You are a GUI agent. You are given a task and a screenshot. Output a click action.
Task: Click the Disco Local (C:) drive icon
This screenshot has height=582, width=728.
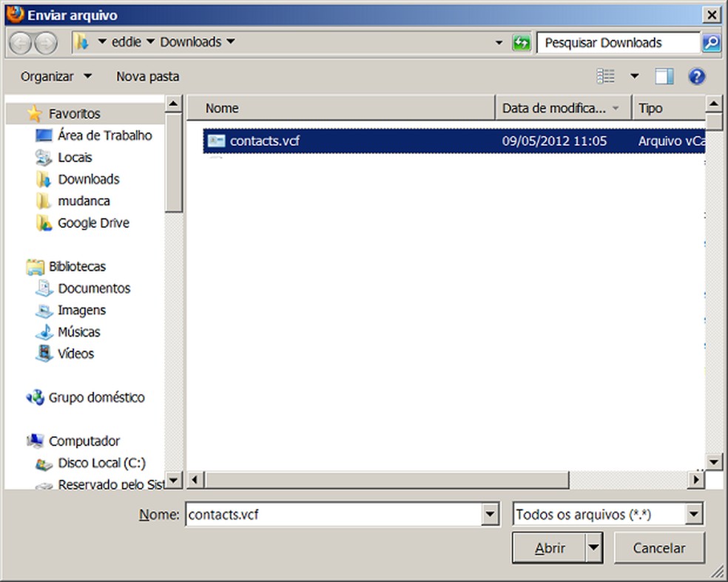click(44, 463)
